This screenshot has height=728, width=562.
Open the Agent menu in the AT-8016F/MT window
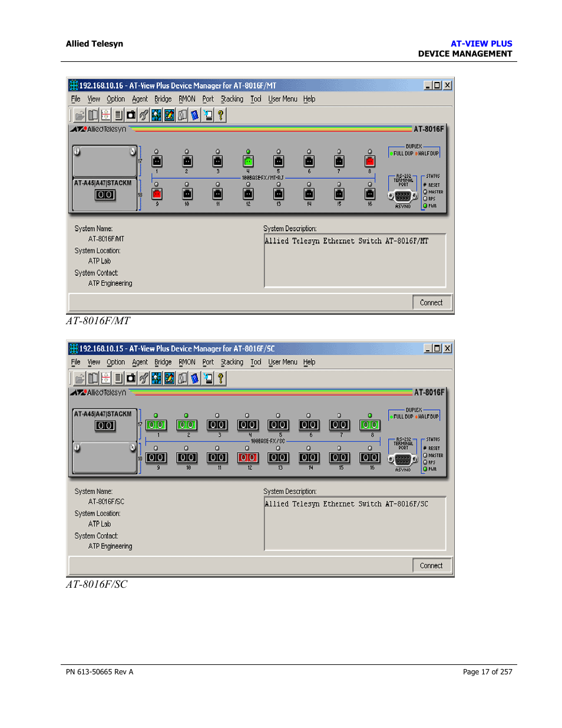[x=140, y=99]
